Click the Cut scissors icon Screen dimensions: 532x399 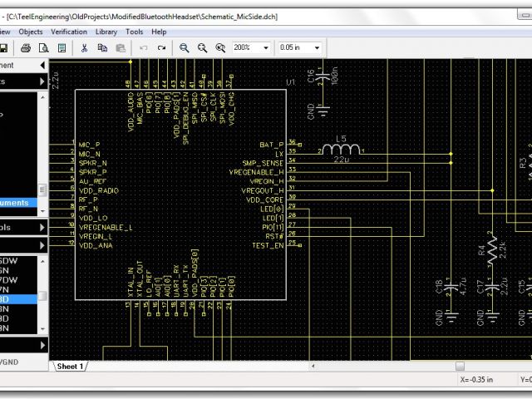pyautogui.click(x=84, y=48)
